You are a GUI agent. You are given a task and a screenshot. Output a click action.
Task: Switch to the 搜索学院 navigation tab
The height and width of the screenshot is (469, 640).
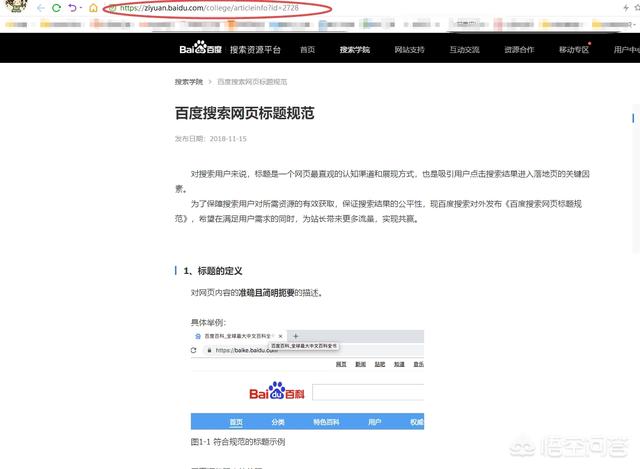tap(354, 49)
